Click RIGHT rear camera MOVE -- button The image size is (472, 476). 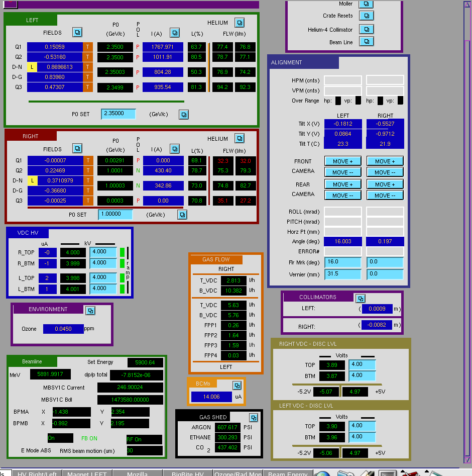(385, 195)
